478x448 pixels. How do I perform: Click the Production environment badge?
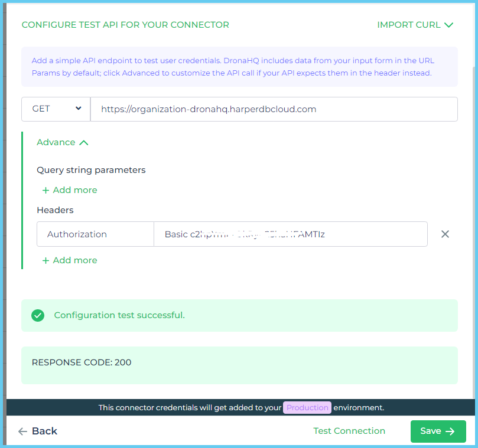[x=307, y=407]
